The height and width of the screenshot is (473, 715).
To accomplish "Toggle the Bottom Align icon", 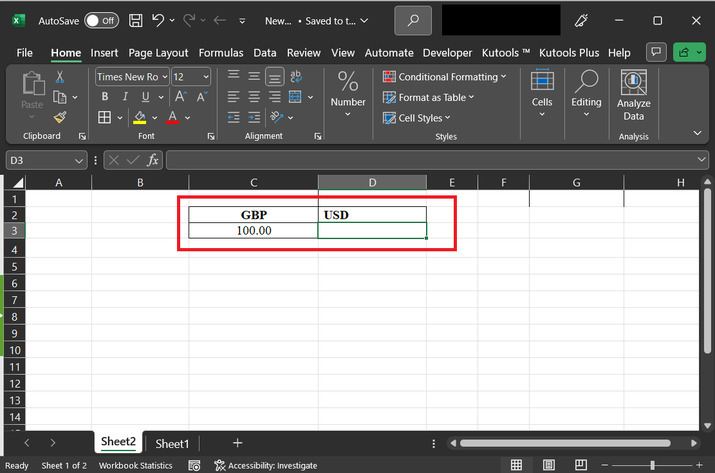I will pyautogui.click(x=275, y=77).
